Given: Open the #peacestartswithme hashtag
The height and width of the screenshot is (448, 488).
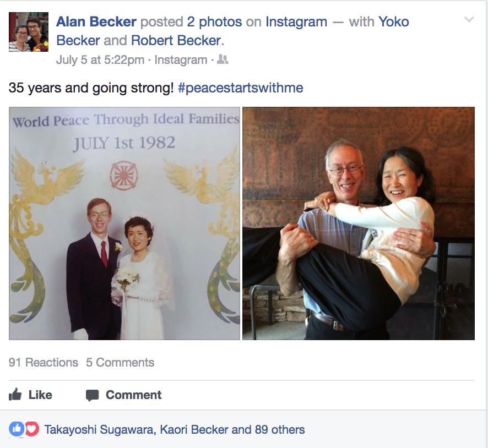Looking at the screenshot, I should point(241,88).
